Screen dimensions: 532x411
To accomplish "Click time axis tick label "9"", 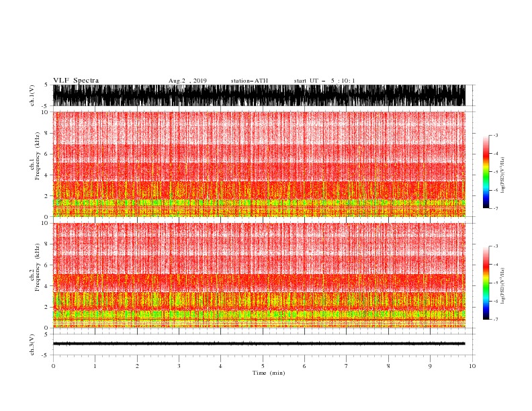I will [x=430, y=366].
